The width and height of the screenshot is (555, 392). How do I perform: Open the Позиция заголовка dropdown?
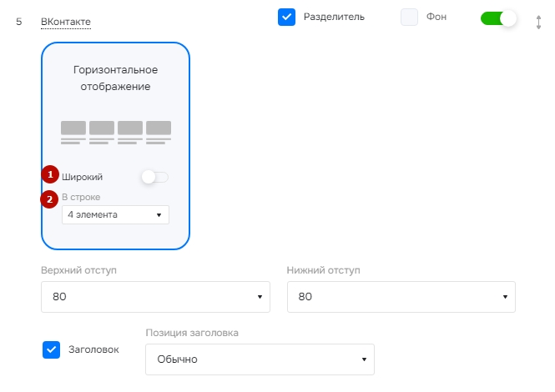tap(260, 359)
